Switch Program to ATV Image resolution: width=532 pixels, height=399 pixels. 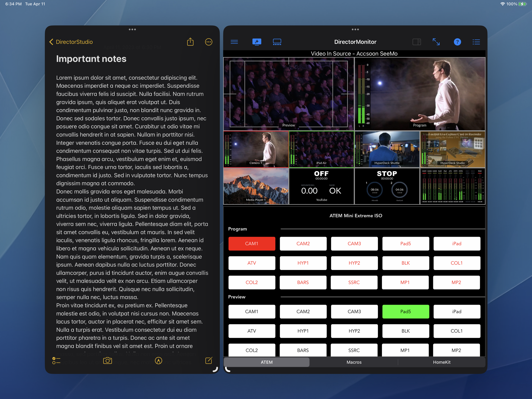[252, 263]
